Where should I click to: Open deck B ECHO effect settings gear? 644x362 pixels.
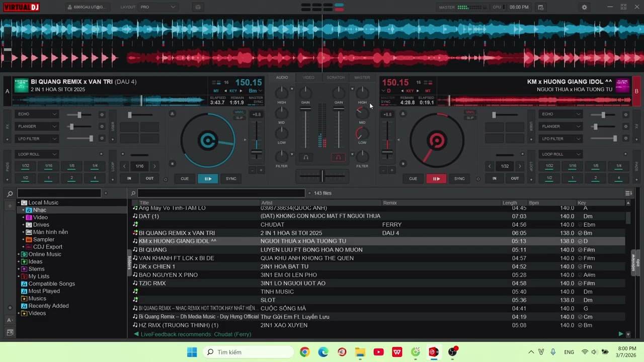point(625,115)
